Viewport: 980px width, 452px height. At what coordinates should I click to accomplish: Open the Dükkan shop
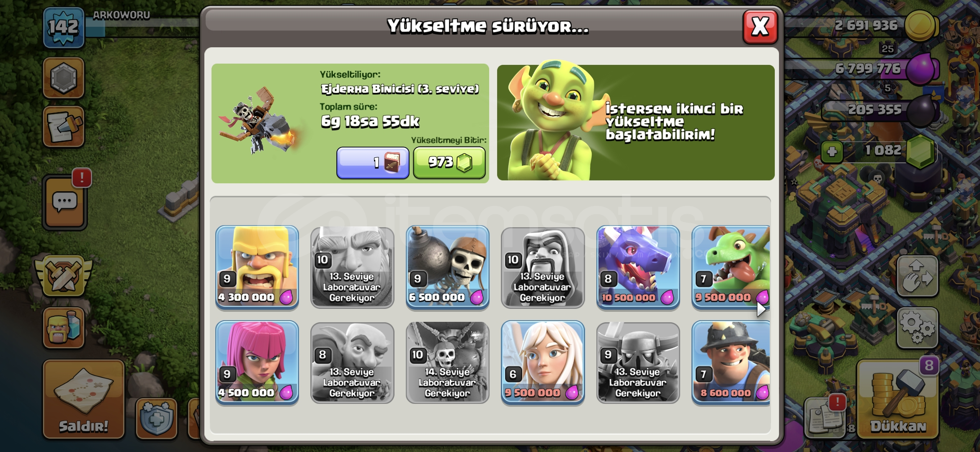click(898, 400)
